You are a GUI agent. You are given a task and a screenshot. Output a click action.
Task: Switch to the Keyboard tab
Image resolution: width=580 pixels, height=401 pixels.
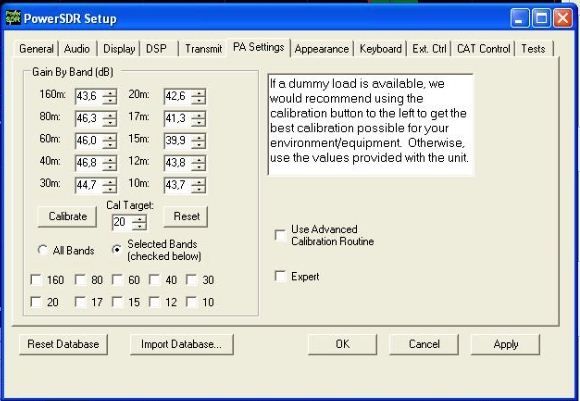point(381,49)
